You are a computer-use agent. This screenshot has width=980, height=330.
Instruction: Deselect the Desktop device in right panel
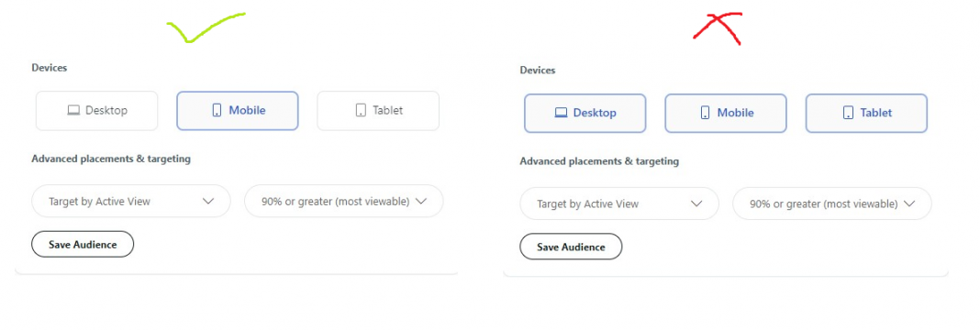tap(585, 114)
